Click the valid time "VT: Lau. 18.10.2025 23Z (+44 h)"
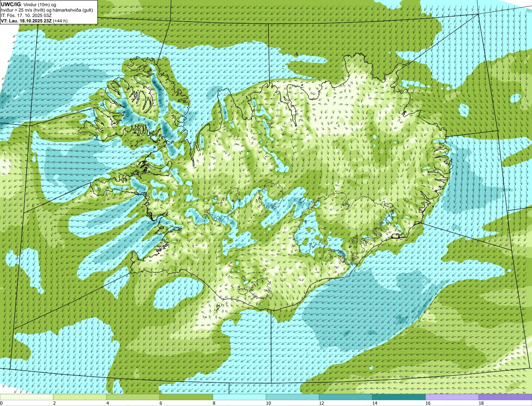The height and width of the screenshot is (406, 532). [x=34, y=20]
